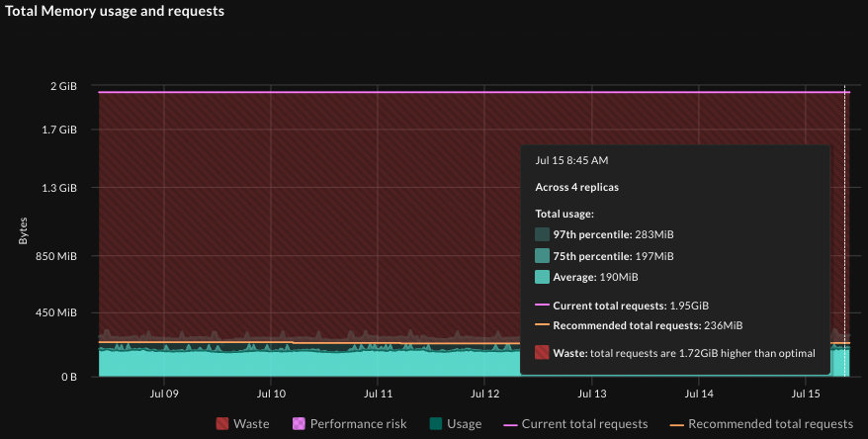The height and width of the screenshot is (439, 868).
Task: Click the Total Memory usage and requests title
Action: [x=115, y=12]
